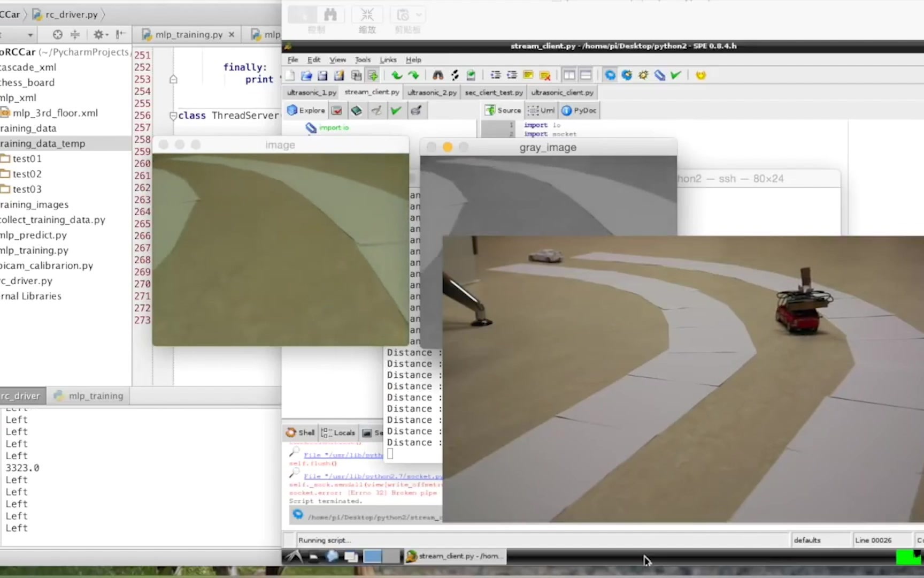Toggle the vertical split view button

[x=569, y=75]
